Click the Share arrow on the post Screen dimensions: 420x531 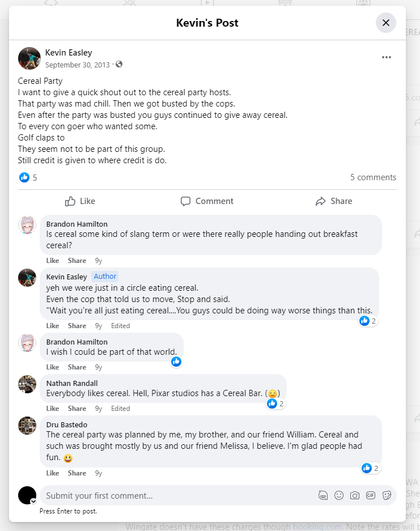(334, 201)
